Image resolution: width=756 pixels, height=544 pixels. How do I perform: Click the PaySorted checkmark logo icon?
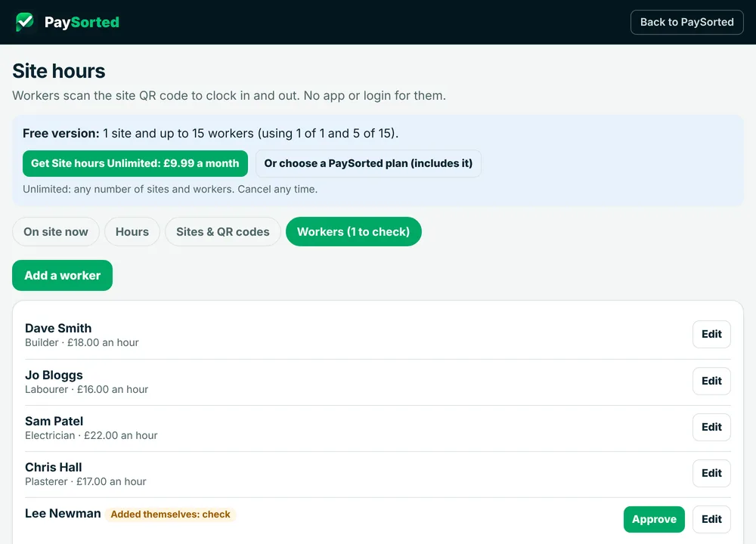point(25,22)
